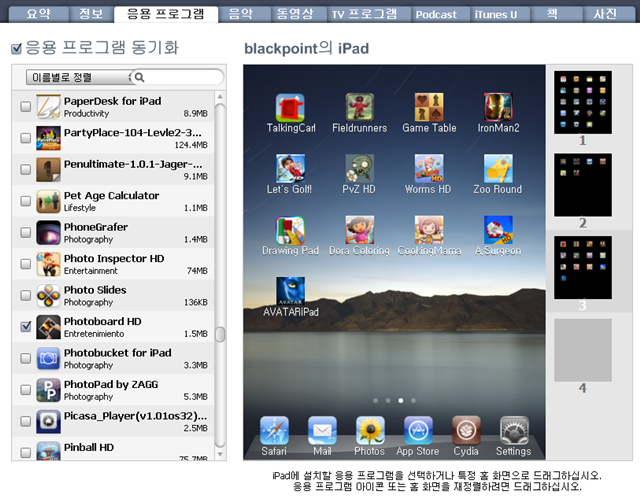Click the active page indicator dot
Viewport: 640px width, 498px height.
[401, 400]
